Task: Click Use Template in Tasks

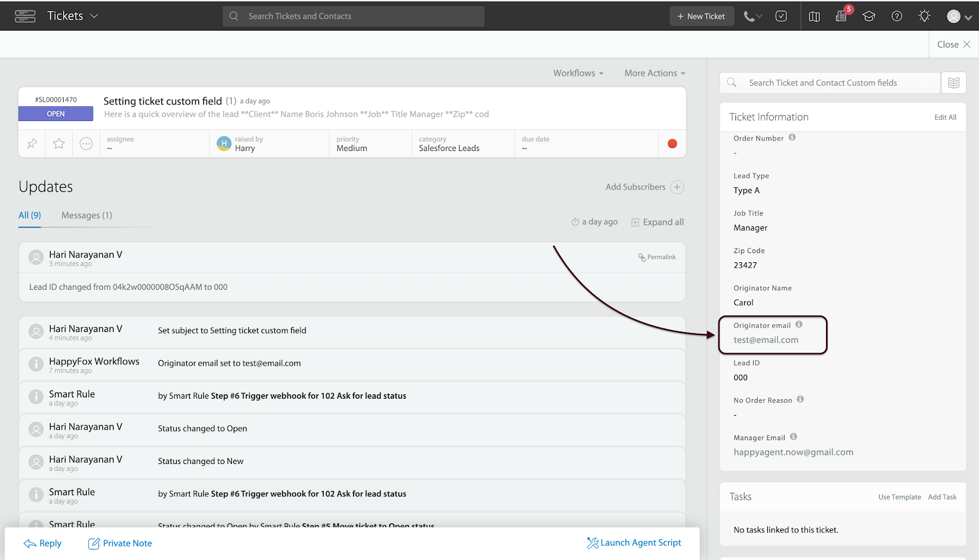Action: click(x=899, y=497)
